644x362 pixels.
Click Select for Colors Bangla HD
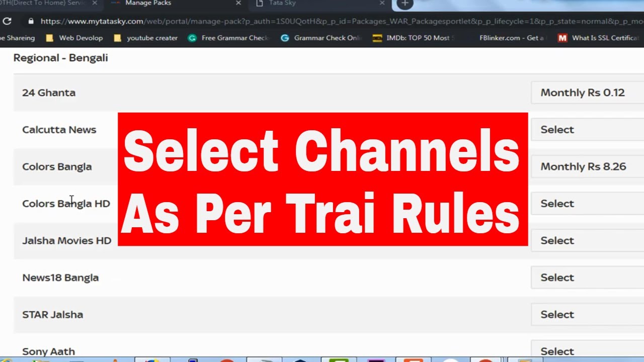[587, 204]
